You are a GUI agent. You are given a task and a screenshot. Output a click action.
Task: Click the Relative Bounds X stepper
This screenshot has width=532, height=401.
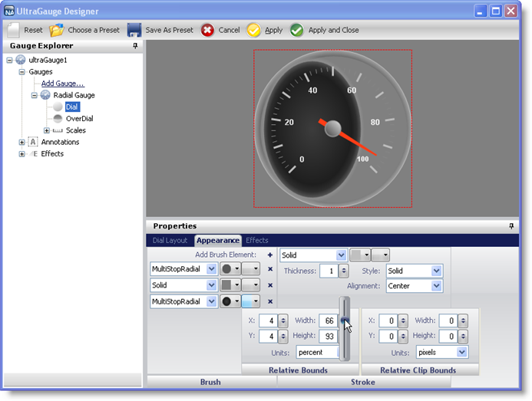[x=283, y=320]
